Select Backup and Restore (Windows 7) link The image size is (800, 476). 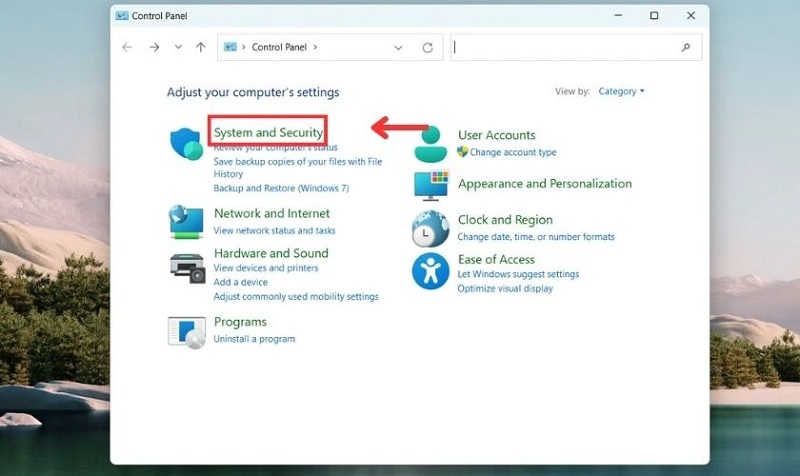[x=281, y=188]
